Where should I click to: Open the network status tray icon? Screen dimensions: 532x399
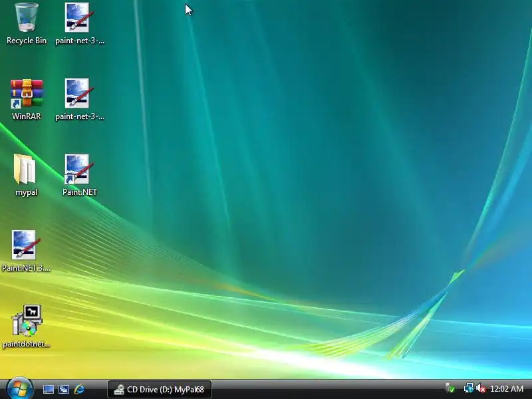click(469, 388)
